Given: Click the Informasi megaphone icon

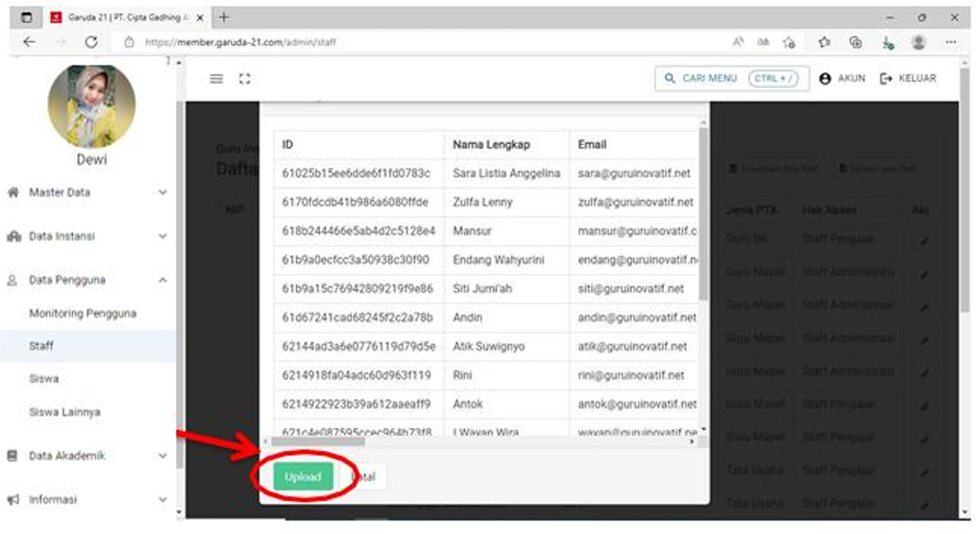Looking at the screenshot, I should pos(12,499).
